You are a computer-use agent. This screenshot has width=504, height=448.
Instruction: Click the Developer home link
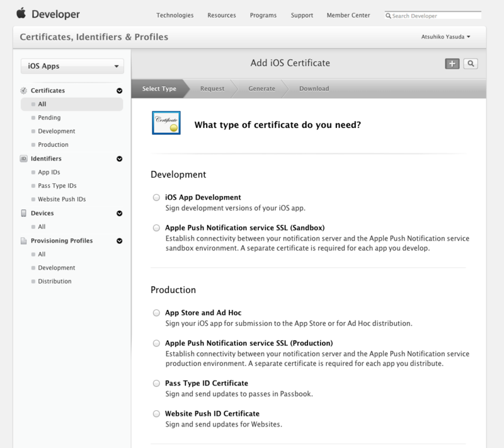point(55,14)
